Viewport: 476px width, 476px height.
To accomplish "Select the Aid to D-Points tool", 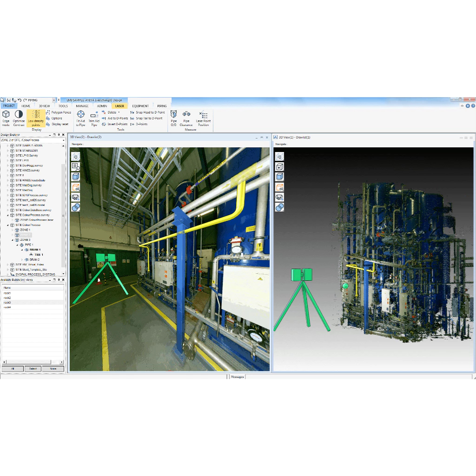I will pyautogui.click(x=118, y=118).
